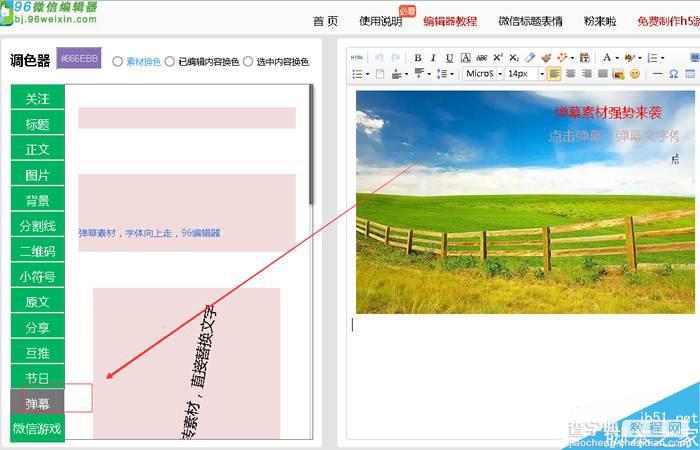This screenshot has height=450, width=700.
Task: Switch to the 图片 category tab
Action: [x=38, y=175]
